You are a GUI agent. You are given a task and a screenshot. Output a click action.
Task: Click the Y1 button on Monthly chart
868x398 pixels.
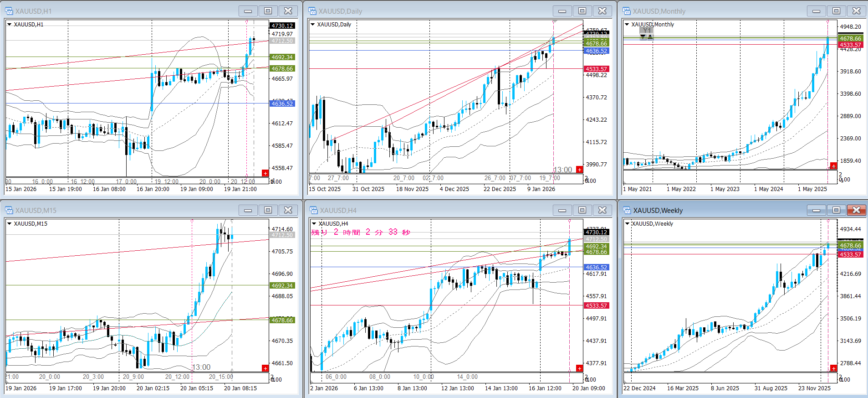coord(647,31)
